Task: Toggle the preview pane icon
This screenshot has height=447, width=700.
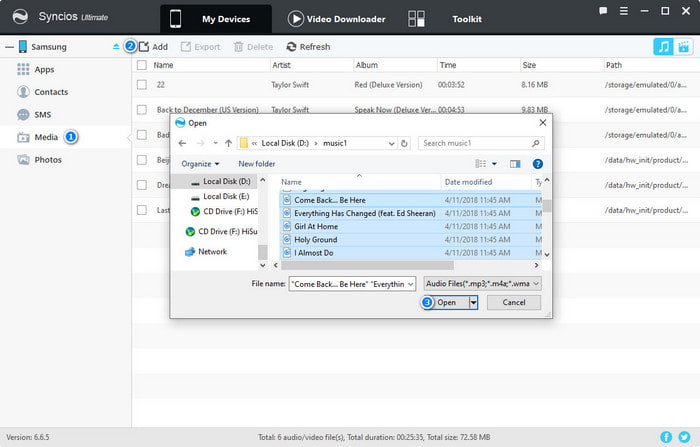Action: tap(515, 164)
